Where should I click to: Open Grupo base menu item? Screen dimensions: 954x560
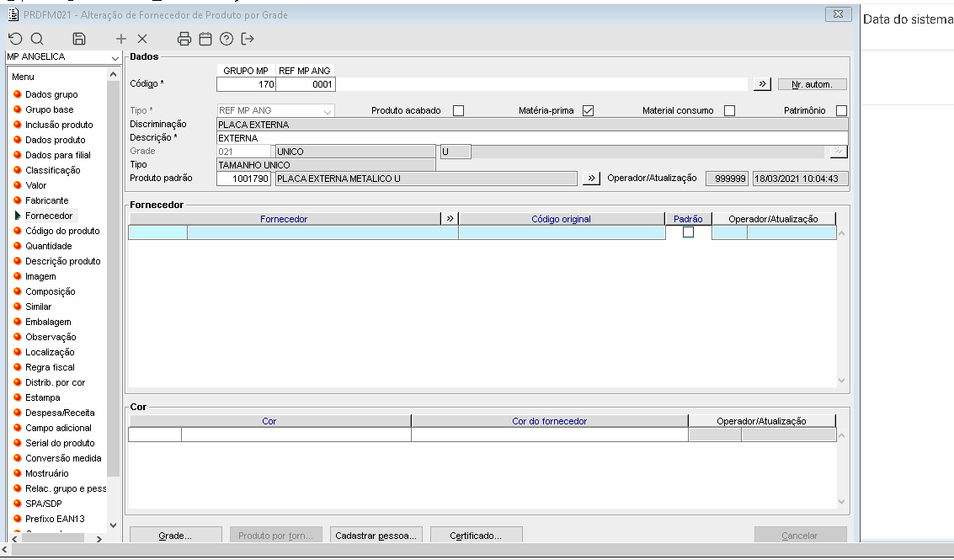click(50, 109)
